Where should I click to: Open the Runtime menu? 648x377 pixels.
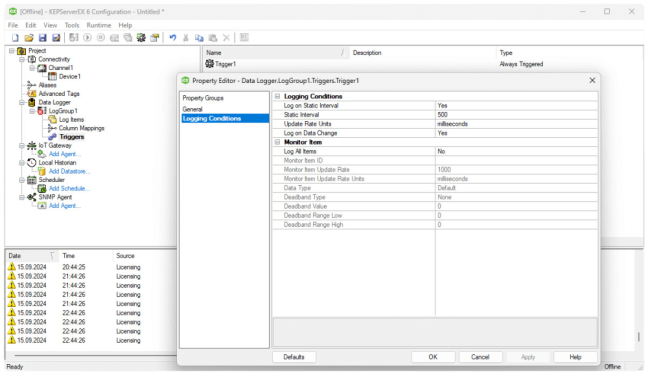pyautogui.click(x=99, y=25)
